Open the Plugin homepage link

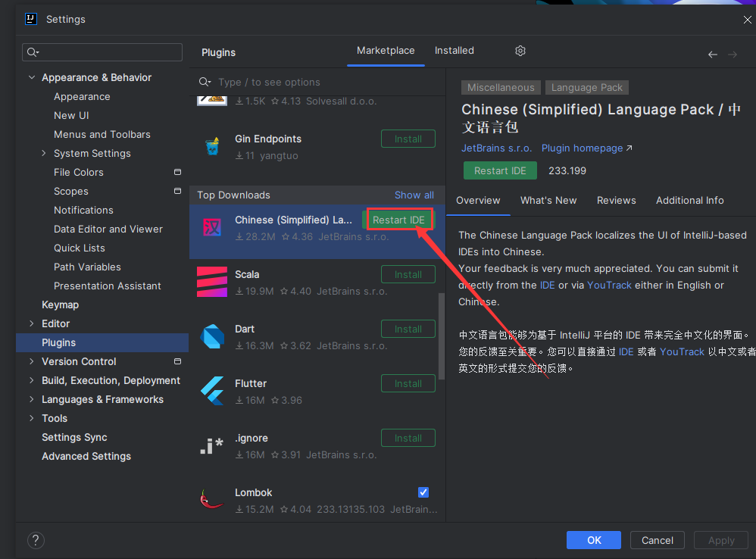click(x=586, y=148)
